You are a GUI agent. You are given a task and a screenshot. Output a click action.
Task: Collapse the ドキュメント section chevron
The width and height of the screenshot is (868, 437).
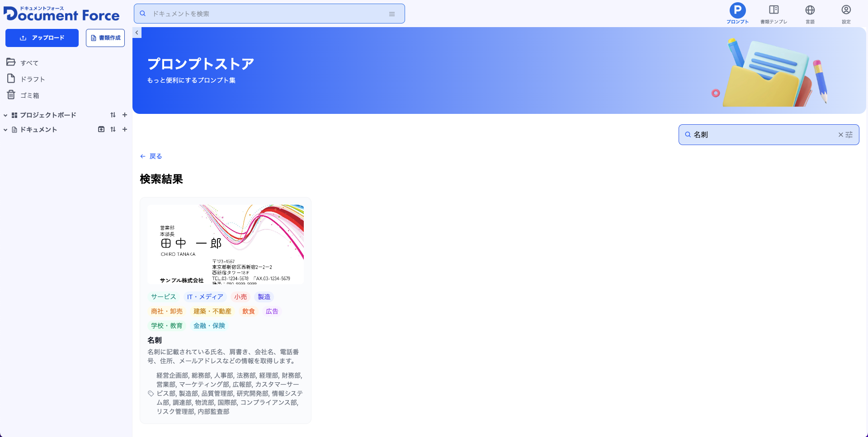(x=5, y=130)
